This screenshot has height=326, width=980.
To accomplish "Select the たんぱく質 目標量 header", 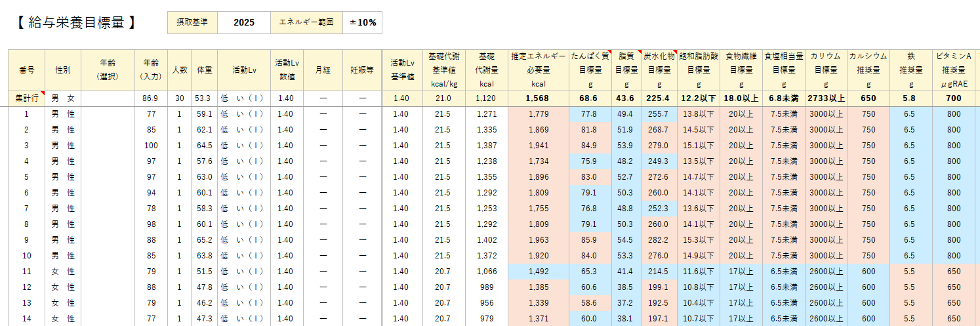I will click(590, 70).
